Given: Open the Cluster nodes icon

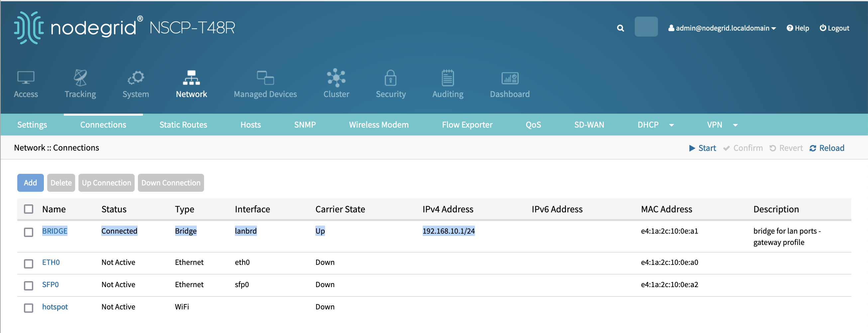Looking at the screenshot, I should click(336, 78).
